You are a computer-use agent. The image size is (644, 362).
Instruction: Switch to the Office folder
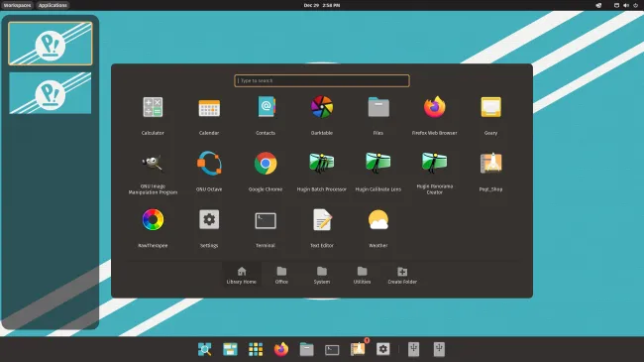click(x=281, y=275)
